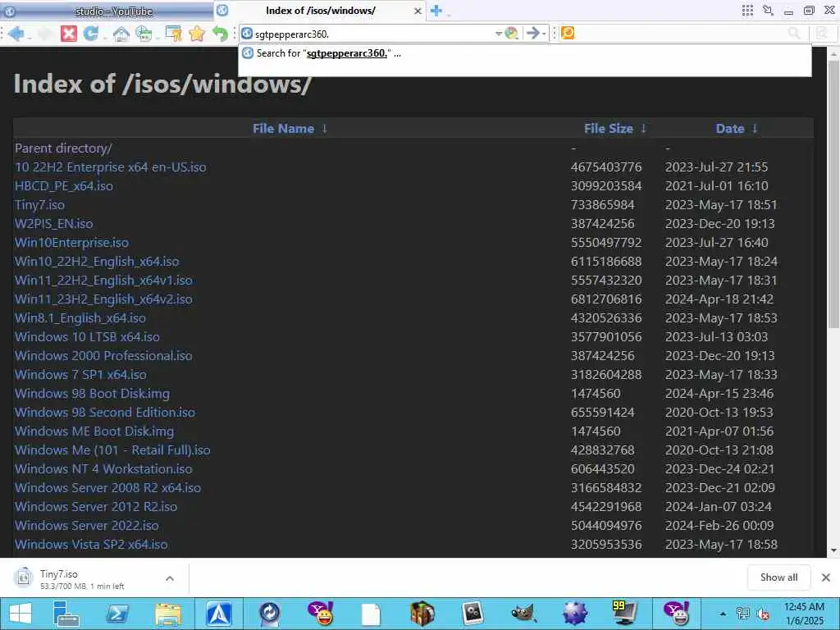The width and height of the screenshot is (840, 630).
Task: Open Win8.1_English_x64.iso link
Action: pos(80,317)
